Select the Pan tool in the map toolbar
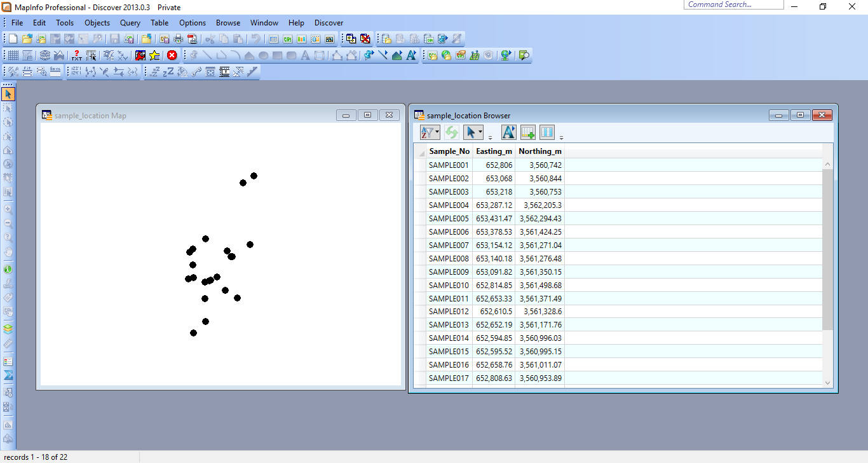Image resolution: width=868 pixels, height=463 pixels. click(x=9, y=251)
